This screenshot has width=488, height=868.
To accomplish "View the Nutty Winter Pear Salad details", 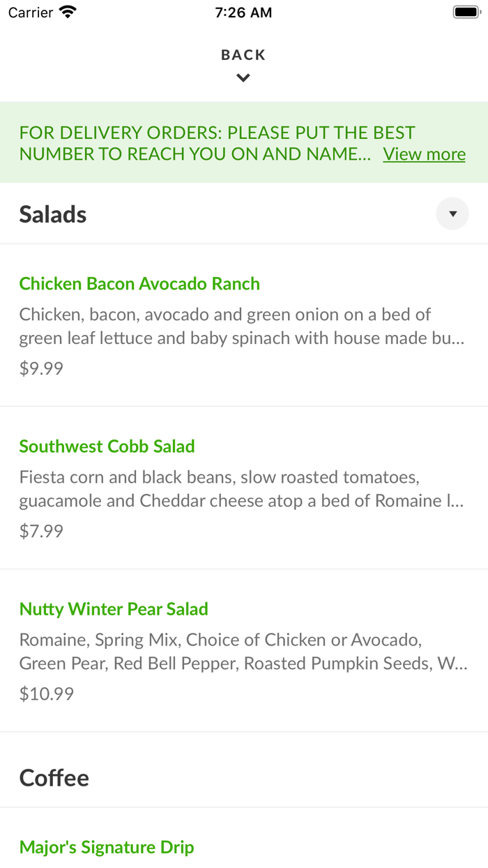I will pyautogui.click(x=114, y=609).
